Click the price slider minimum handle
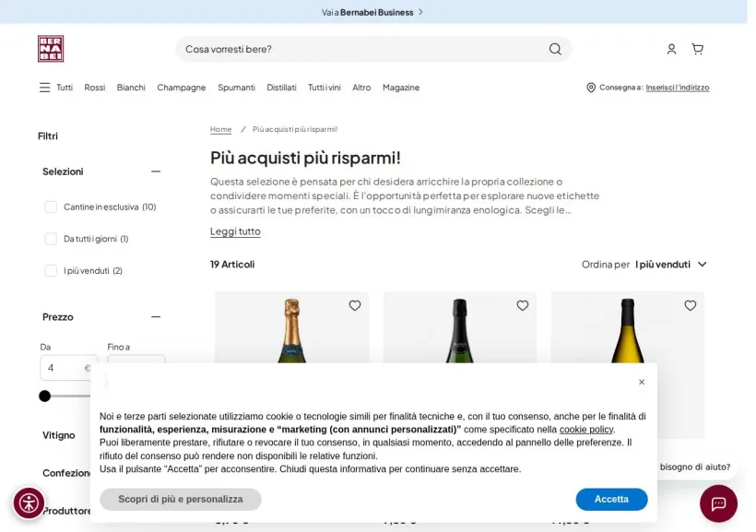This screenshot has height=532, width=756. pyautogui.click(x=44, y=396)
